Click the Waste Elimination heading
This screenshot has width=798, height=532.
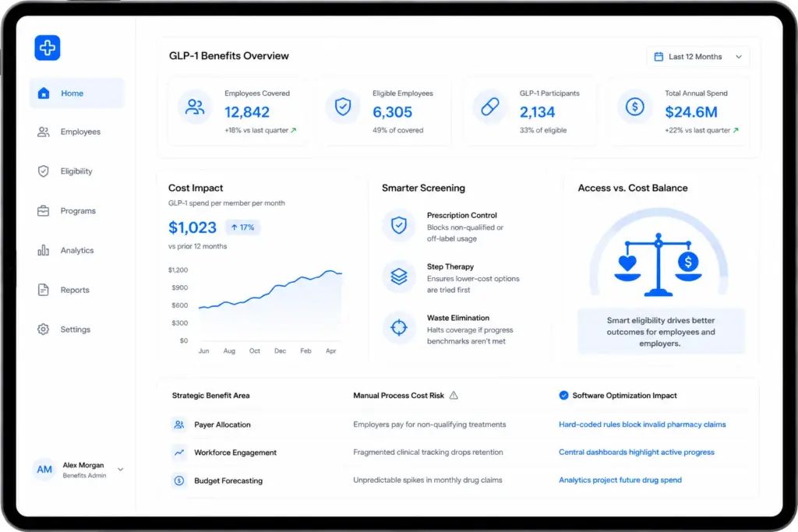pos(458,318)
